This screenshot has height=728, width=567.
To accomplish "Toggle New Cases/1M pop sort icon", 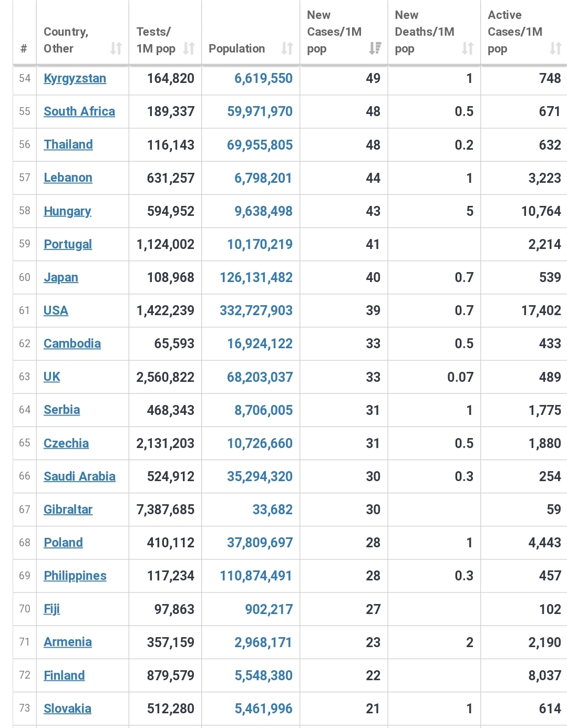I will (x=375, y=48).
